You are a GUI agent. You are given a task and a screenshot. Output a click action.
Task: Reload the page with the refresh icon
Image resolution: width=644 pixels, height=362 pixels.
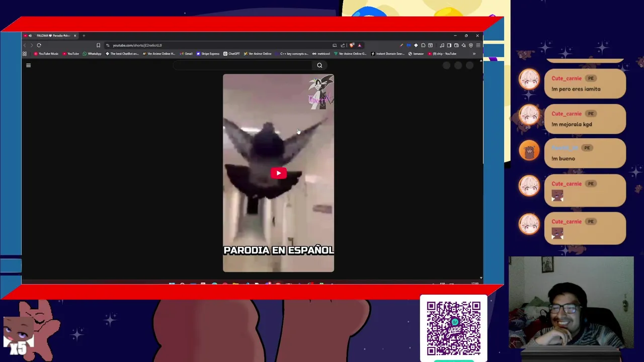coord(39,45)
